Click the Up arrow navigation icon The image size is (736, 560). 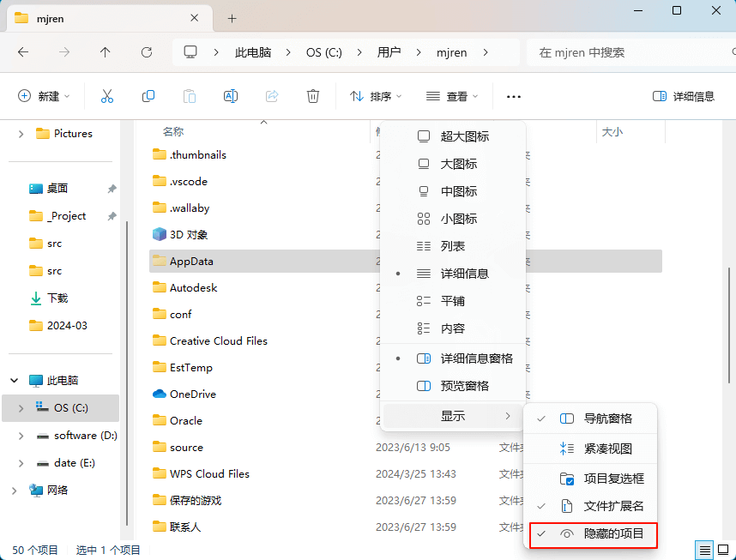(x=106, y=52)
